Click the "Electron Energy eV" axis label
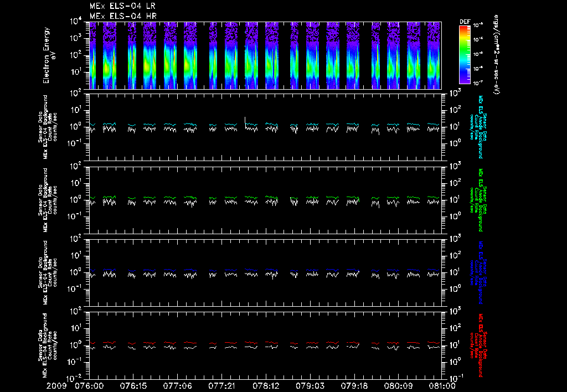This screenshot has height=392, width=567. (49, 55)
